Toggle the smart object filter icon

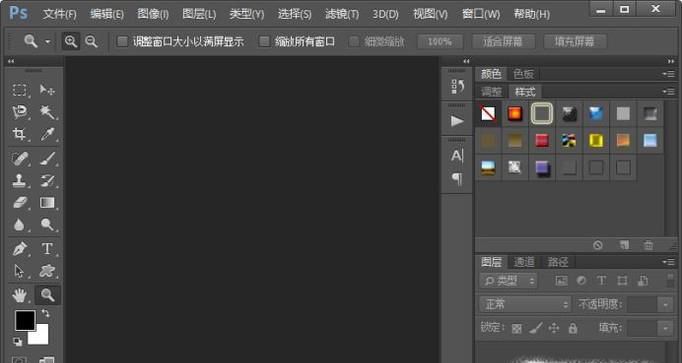(643, 281)
